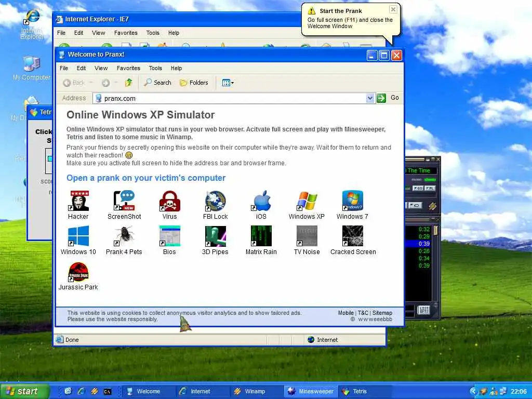The width and height of the screenshot is (532, 399).
Task: Click Internet Explorer quick launch icon
Action: click(x=81, y=392)
